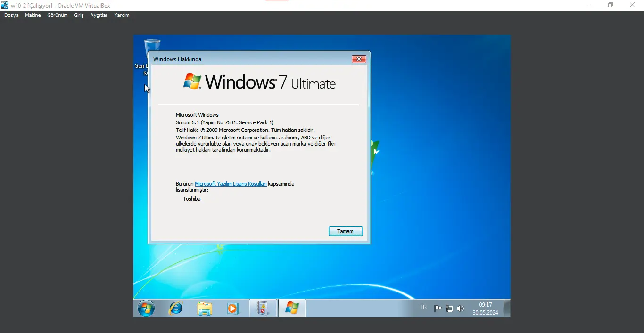644x333 pixels.
Task: Open the network tray icon
Action: (449, 309)
